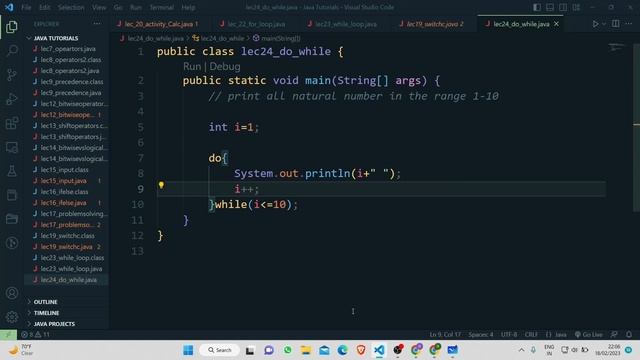The image size is (640, 360).
Task: Click the Search box in Windows taskbar
Action: pyautogui.click(x=220, y=350)
